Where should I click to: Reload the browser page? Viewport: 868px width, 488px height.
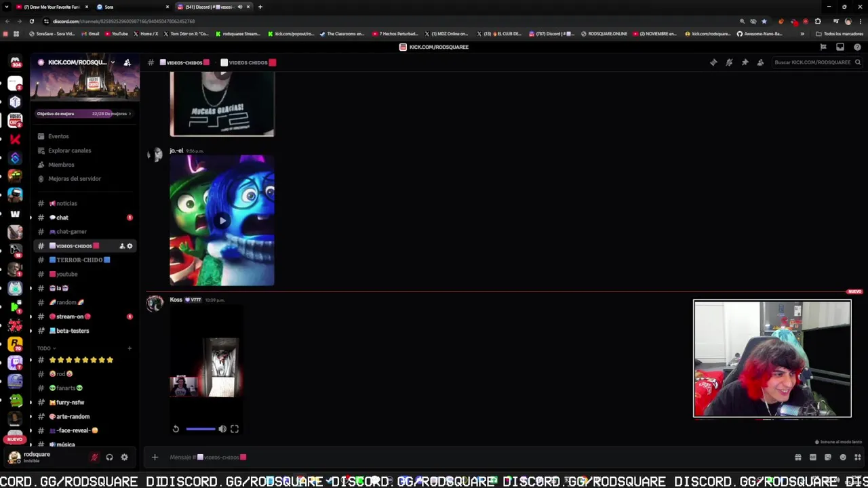pos(31,21)
